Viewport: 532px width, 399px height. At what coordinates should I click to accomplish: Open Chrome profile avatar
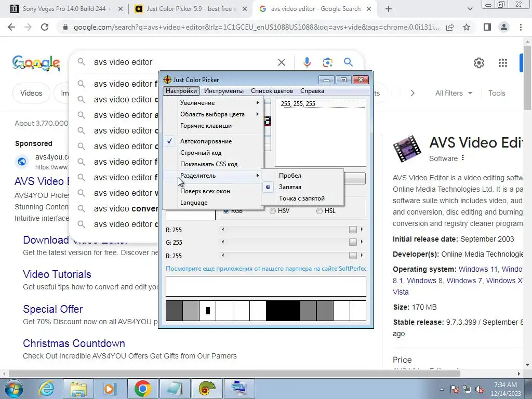point(504,27)
